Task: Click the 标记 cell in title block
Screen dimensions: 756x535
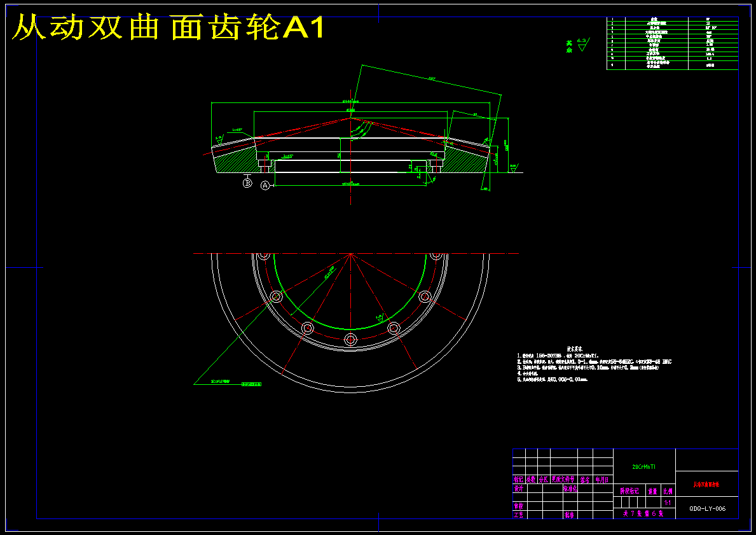Action: 518,480
